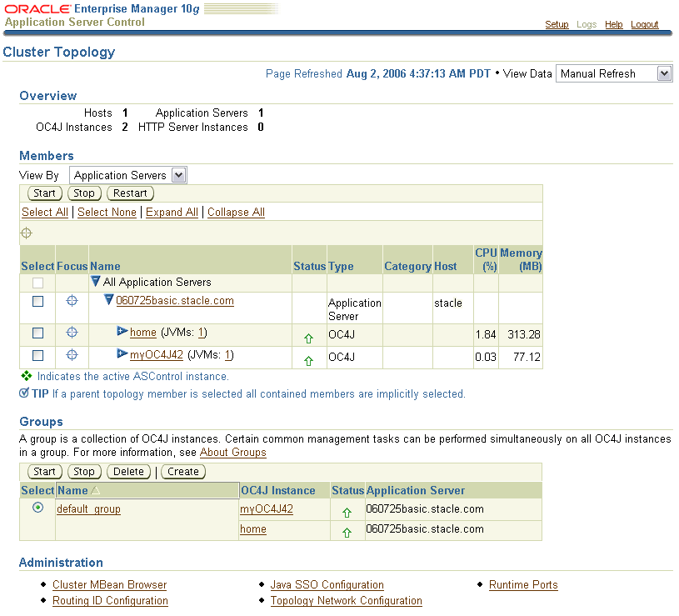Click the Logout link
The width and height of the screenshot is (679, 616).
[x=644, y=24]
